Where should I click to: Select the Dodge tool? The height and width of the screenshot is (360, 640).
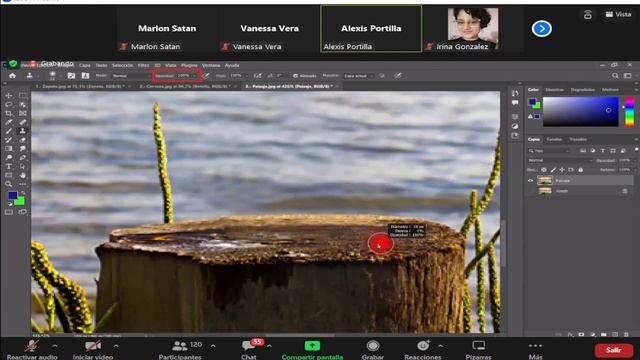9,158
